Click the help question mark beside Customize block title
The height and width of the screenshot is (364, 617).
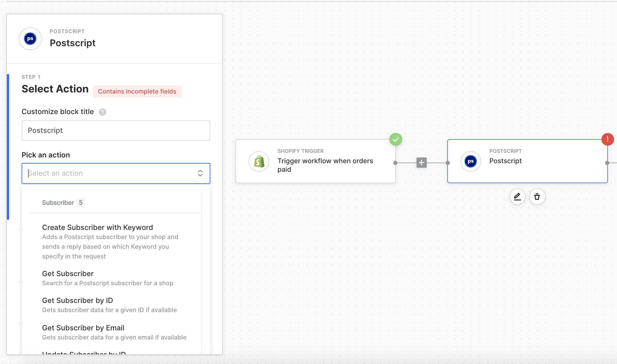[x=102, y=112]
